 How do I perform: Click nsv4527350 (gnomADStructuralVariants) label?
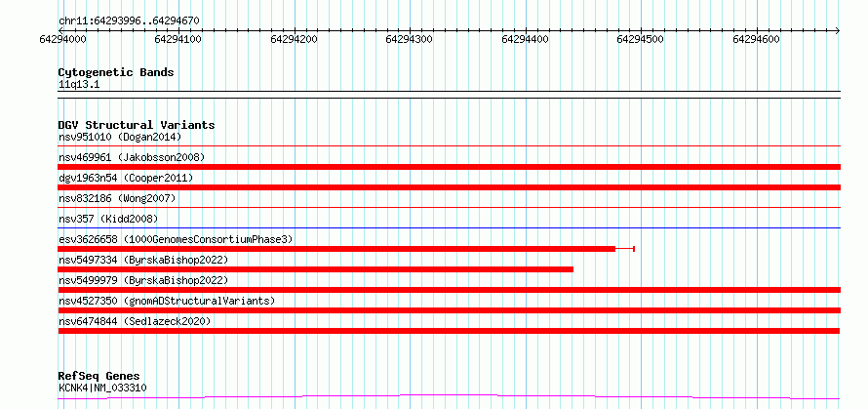pos(167,301)
